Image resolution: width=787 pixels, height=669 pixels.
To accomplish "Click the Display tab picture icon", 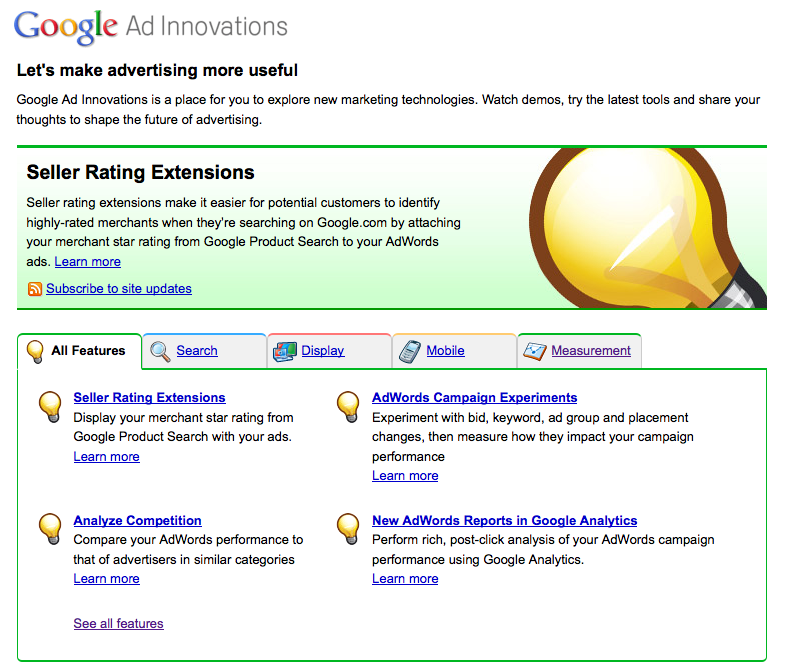I will pyautogui.click(x=285, y=351).
